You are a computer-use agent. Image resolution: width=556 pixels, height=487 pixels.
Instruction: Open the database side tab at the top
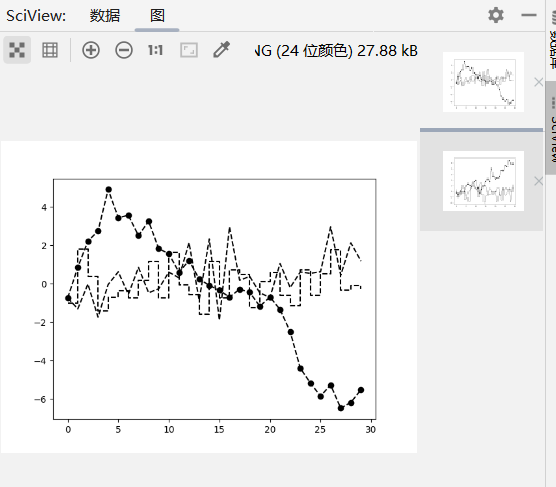click(x=551, y=39)
